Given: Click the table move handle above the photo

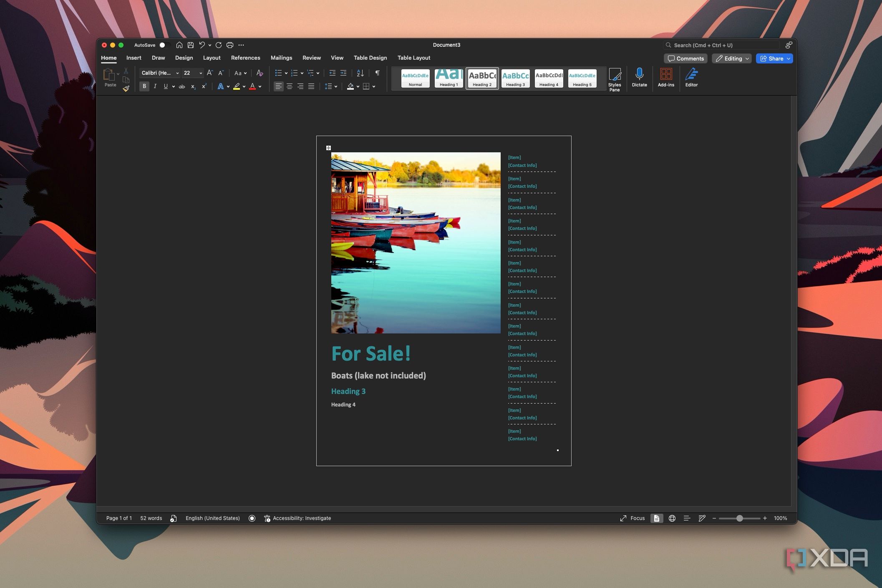Looking at the screenshot, I should click(x=328, y=148).
